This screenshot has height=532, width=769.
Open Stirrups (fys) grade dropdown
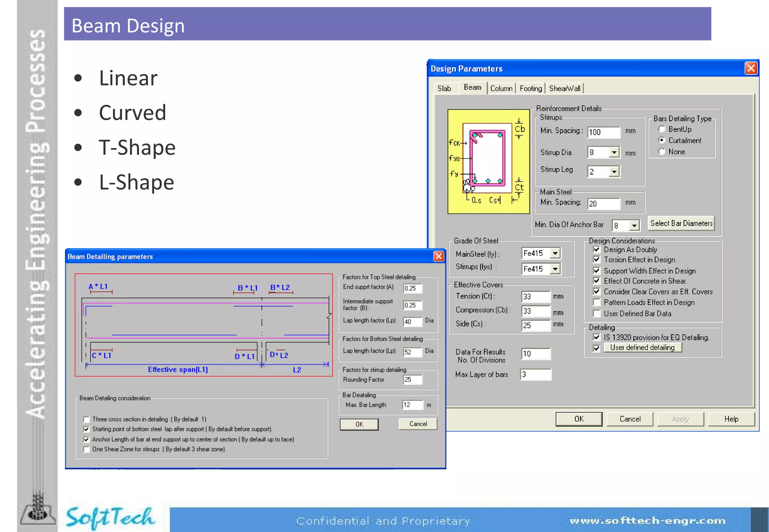click(x=555, y=269)
